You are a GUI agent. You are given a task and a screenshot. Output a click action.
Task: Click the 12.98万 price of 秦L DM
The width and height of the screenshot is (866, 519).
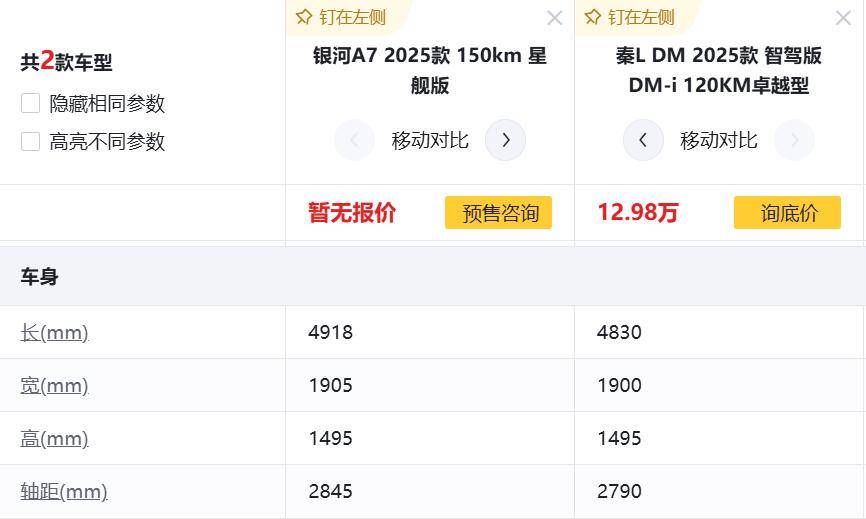(x=637, y=212)
